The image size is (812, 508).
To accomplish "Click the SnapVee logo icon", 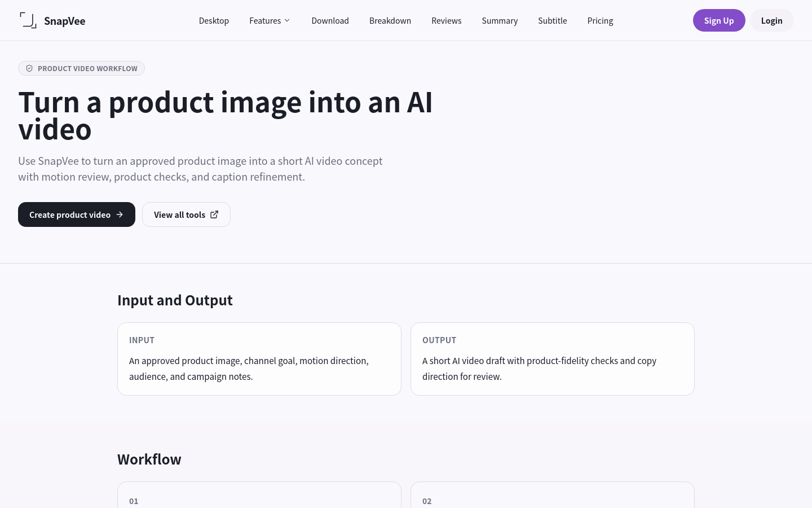I will pyautogui.click(x=28, y=20).
